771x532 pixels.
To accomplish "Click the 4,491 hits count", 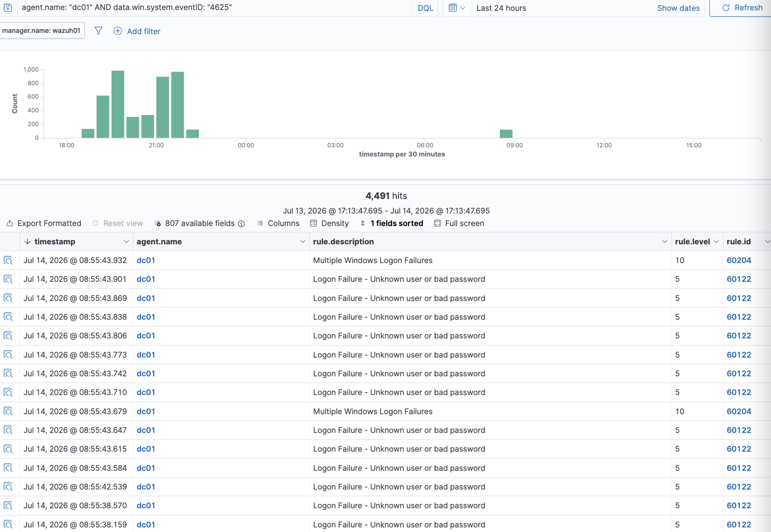I will point(386,196).
